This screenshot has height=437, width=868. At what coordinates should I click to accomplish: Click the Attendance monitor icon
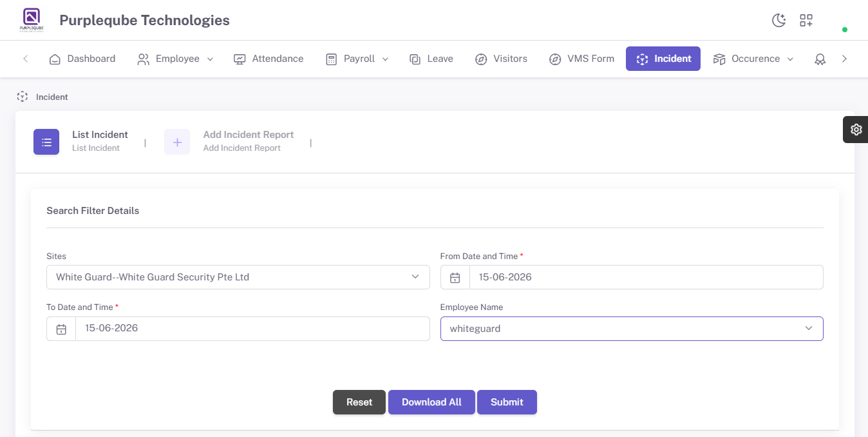(240, 59)
